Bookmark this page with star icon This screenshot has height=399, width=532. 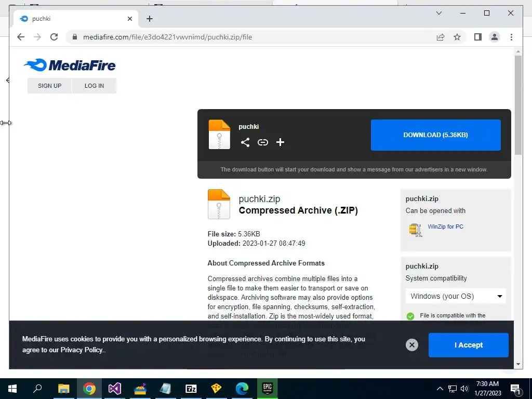(457, 37)
